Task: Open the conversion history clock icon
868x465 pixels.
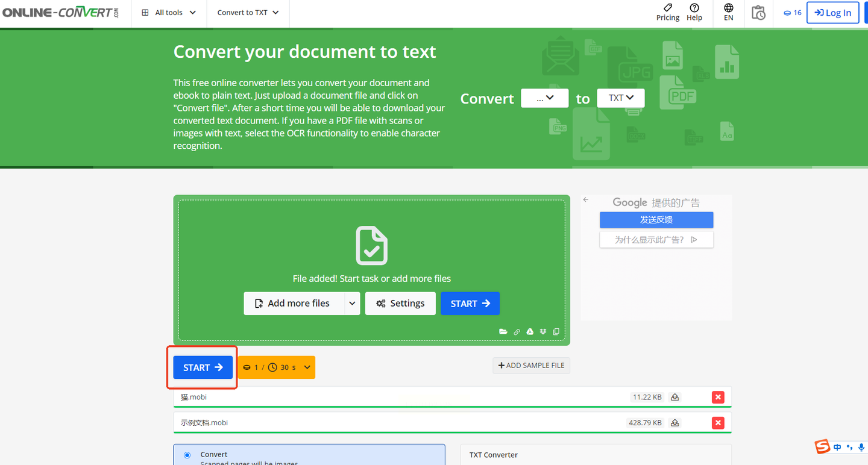Action: pos(758,13)
